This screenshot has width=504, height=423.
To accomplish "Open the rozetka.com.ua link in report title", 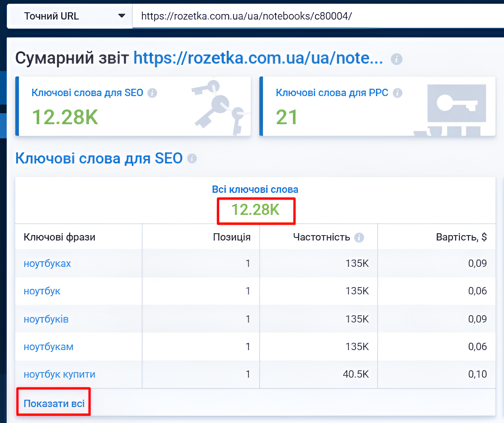I will pyautogui.click(x=258, y=58).
